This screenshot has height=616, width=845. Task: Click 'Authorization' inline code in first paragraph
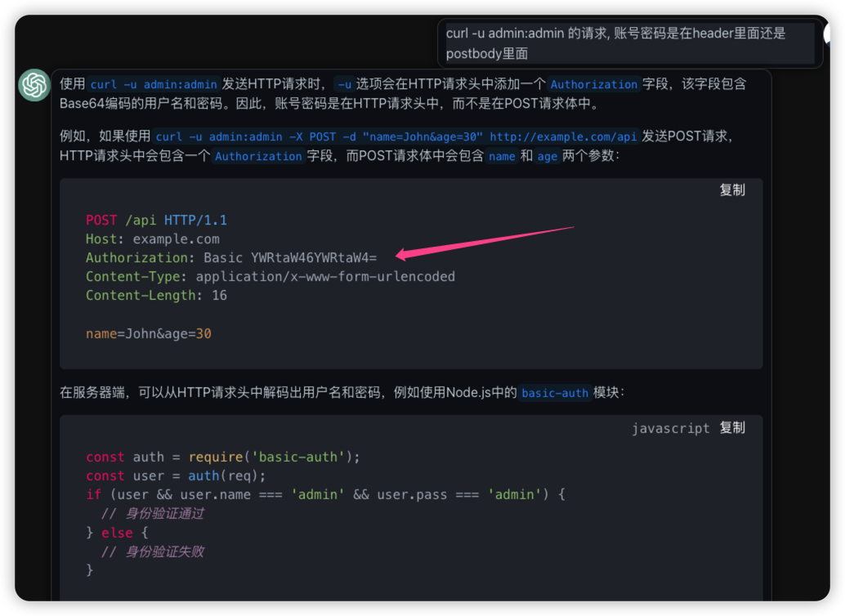[594, 84]
